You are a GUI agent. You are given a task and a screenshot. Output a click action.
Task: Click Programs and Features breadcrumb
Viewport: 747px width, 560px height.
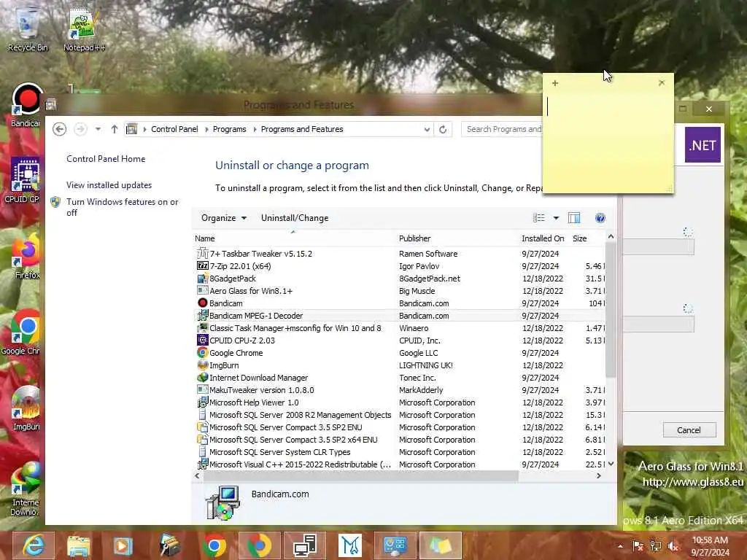(x=302, y=129)
